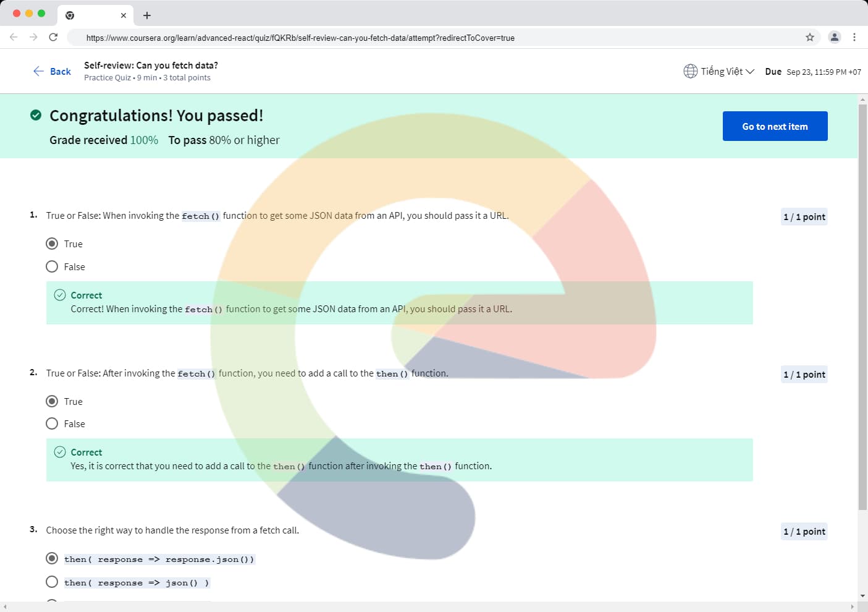Open the browser profile avatar icon
This screenshot has height=612, width=868.
pyautogui.click(x=834, y=37)
